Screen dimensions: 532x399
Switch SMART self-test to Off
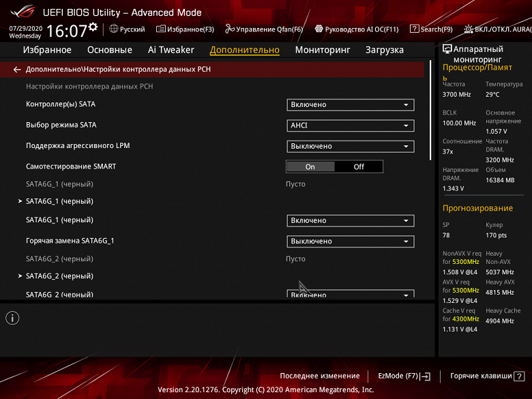click(359, 166)
